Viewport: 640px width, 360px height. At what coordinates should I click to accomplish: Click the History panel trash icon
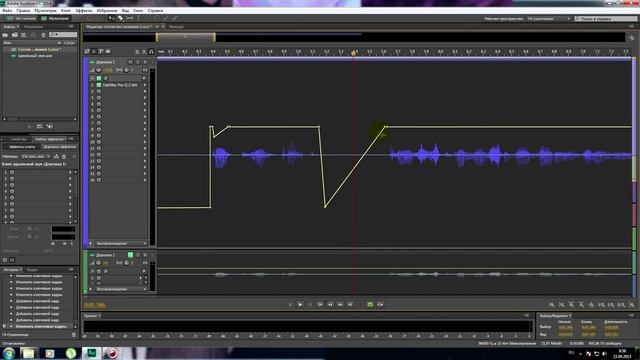pos(74,335)
